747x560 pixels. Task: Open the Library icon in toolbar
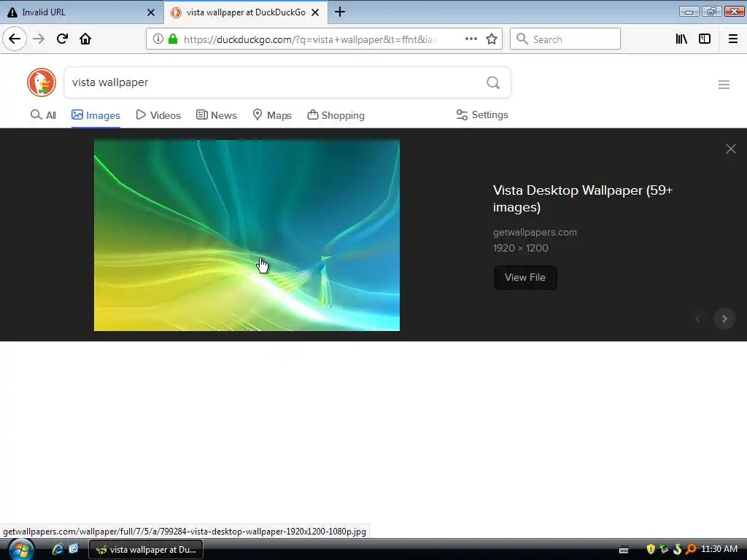click(x=681, y=39)
